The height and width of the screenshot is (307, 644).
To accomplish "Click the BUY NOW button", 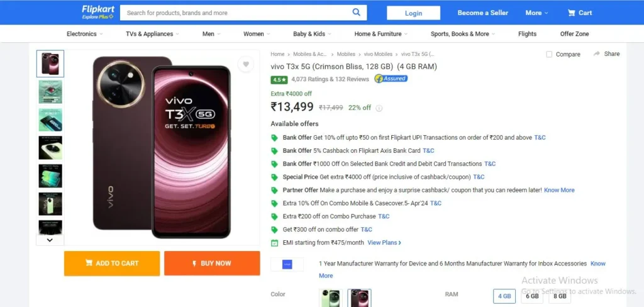I will click(x=212, y=263).
